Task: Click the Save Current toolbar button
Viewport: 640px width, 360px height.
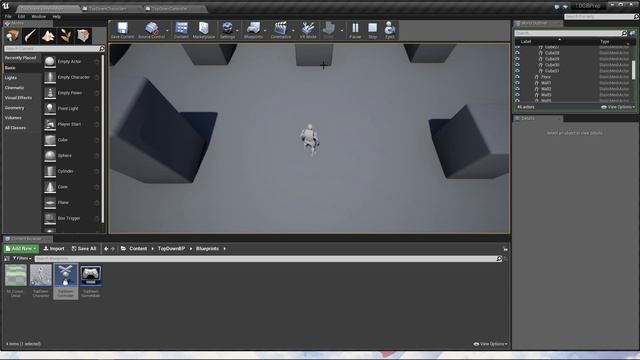Action: pyautogui.click(x=122, y=31)
